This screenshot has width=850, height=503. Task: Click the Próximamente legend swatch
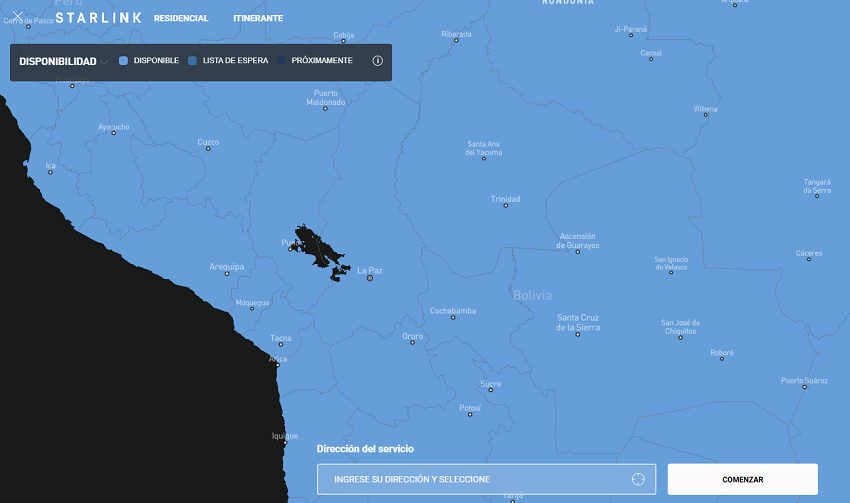[x=281, y=61]
